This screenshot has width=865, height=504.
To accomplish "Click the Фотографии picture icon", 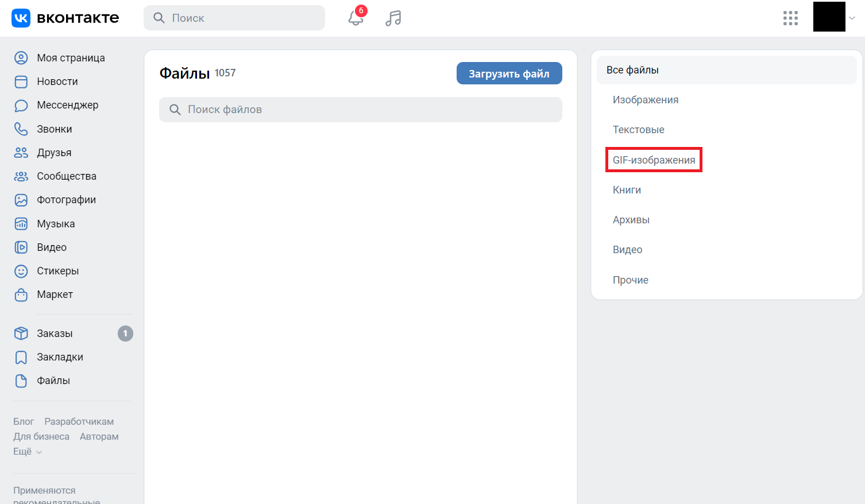I will pyautogui.click(x=21, y=200).
